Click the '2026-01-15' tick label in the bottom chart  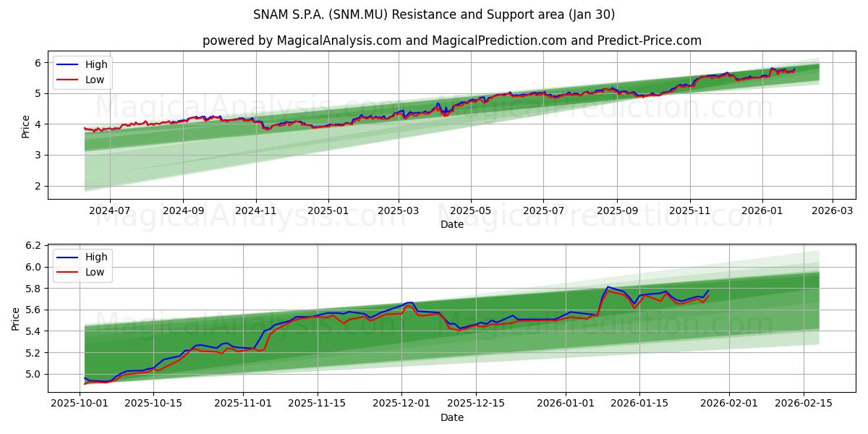(641, 403)
